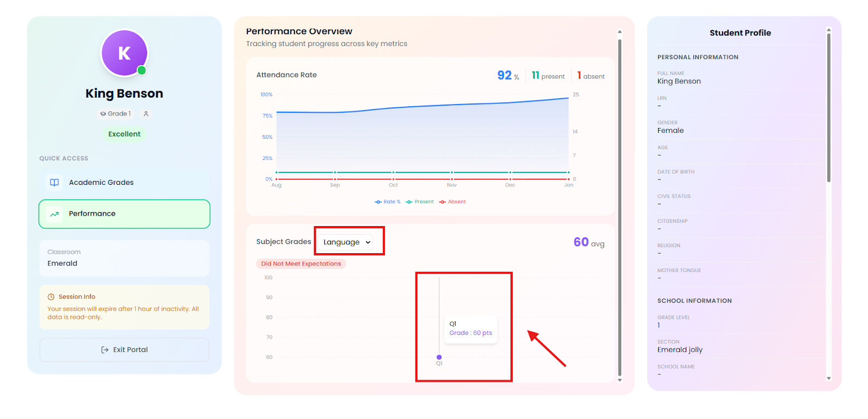The width and height of the screenshot is (868, 419).
Task: Click the green online status dot on avatar
Action: [142, 70]
